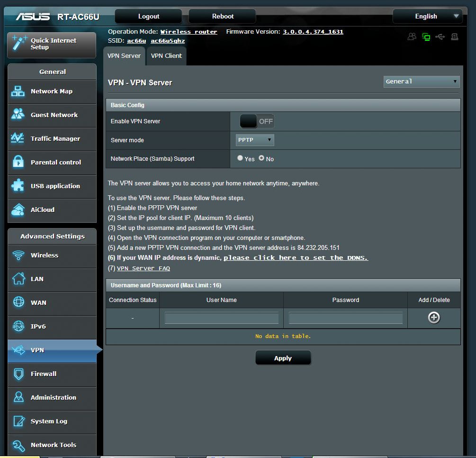476x458 pixels.
Task: Select Yes for Samba Support
Action: tap(240, 158)
